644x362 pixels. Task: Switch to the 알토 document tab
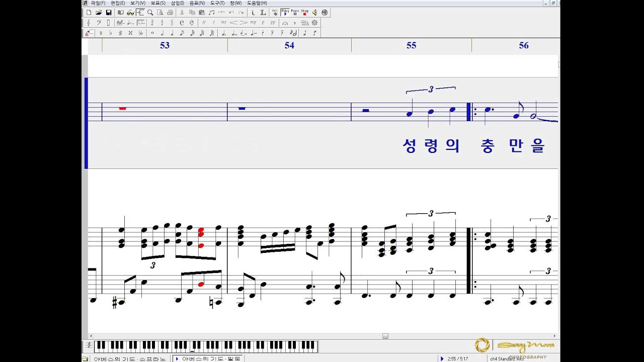pos(208,358)
